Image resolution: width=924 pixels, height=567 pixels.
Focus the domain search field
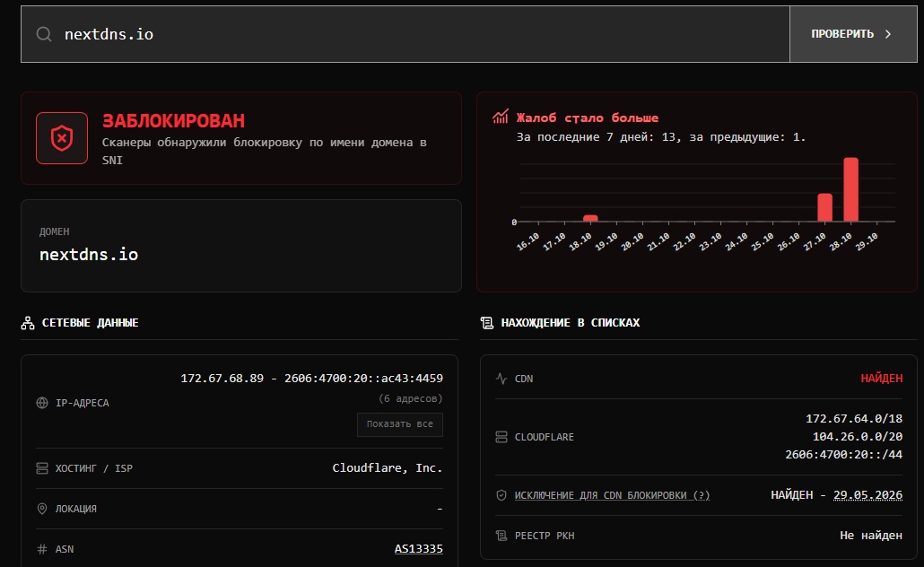tap(405, 34)
